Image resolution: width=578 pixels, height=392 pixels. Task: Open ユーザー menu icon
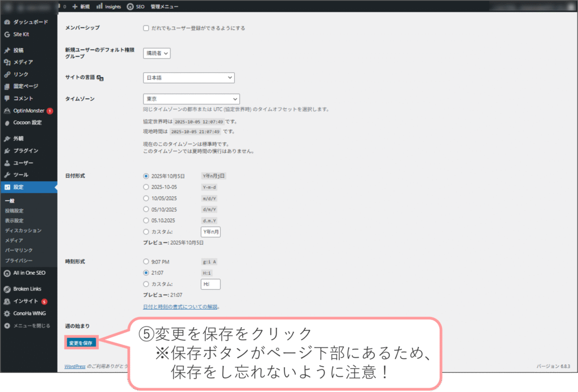[7, 162]
